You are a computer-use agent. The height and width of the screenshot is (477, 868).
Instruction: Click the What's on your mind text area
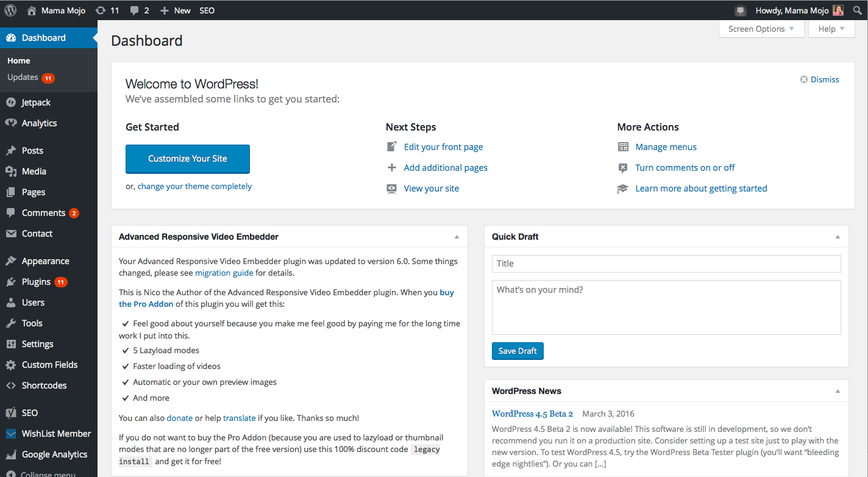point(666,307)
